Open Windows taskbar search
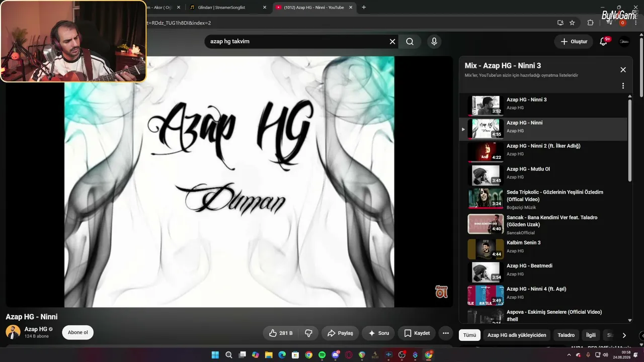 click(x=228, y=355)
